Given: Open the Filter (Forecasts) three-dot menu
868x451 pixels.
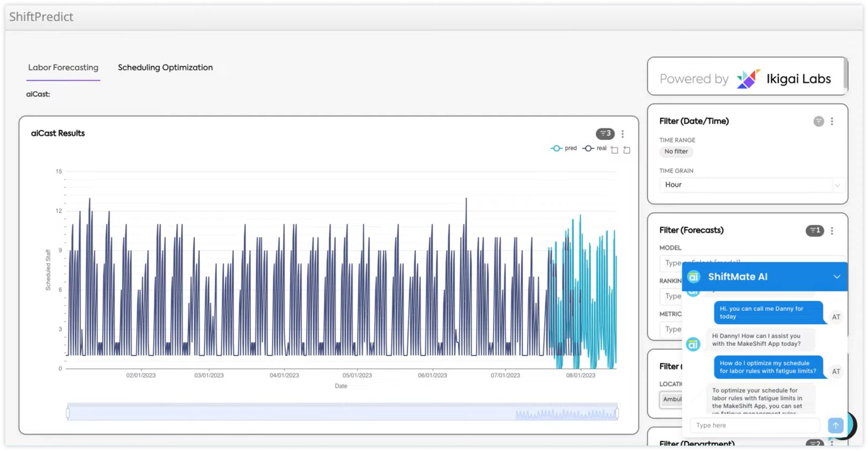Looking at the screenshot, I should [832, 230].
